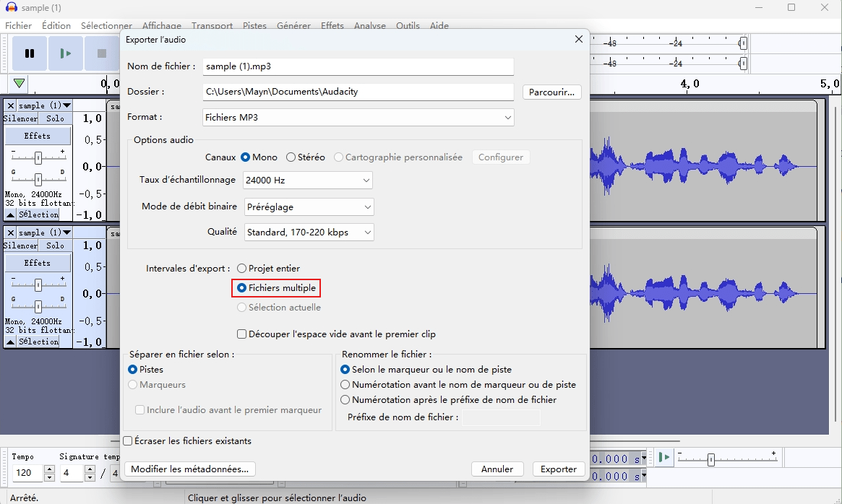The image size is (842, 504).
Task: Click the Exporter button
Action: (x=559, y=469)
